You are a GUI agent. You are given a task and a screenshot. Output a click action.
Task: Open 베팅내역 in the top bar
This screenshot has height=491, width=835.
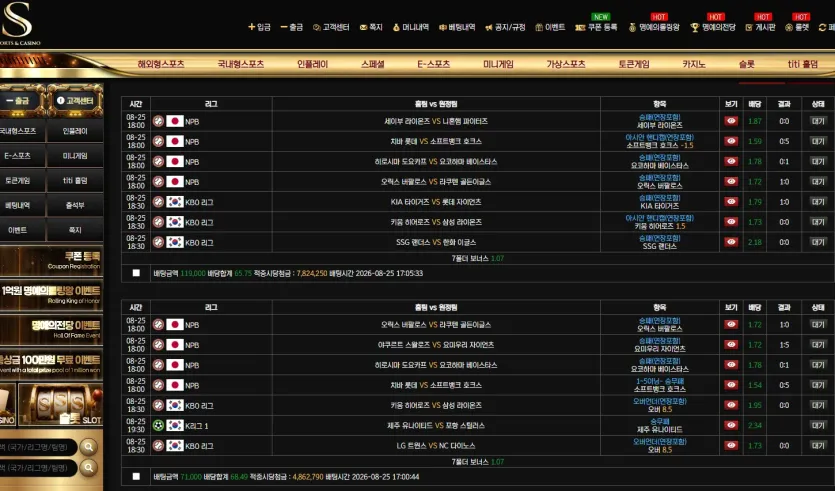click(457, 27)
